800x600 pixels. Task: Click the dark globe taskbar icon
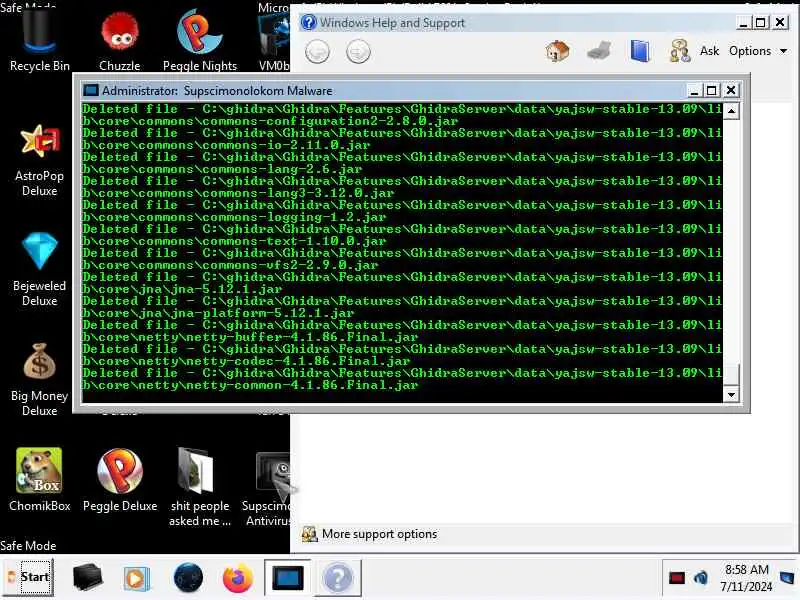coord(188,578)
